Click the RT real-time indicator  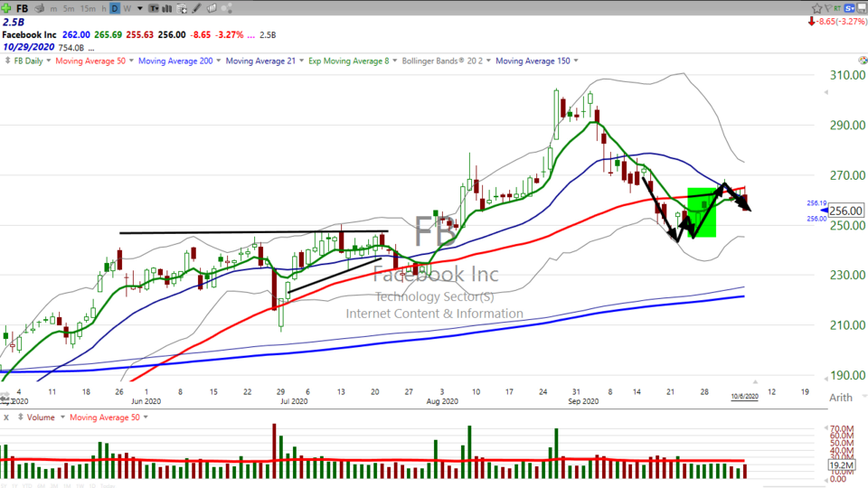(x=837, y=8)
